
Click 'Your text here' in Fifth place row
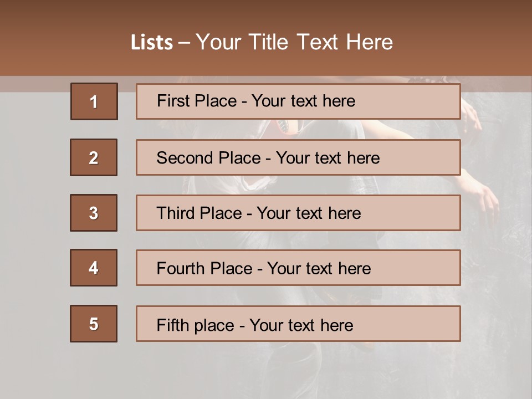301,325
